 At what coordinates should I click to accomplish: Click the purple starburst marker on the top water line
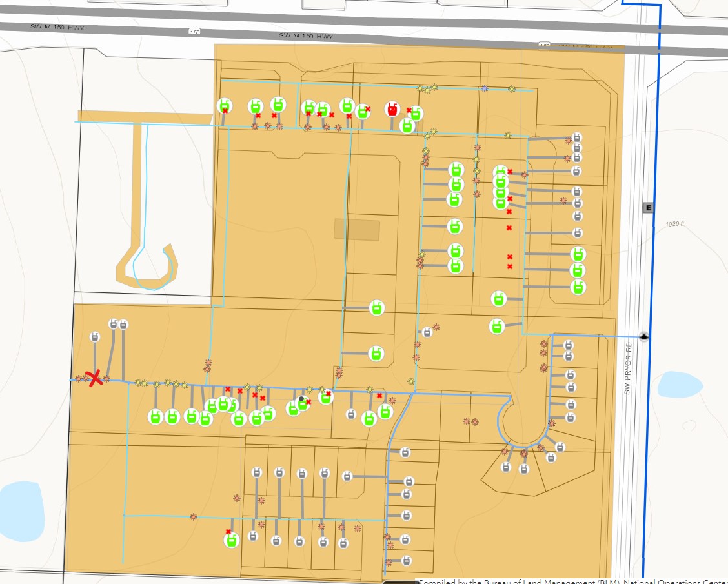[x=484, y=88]
